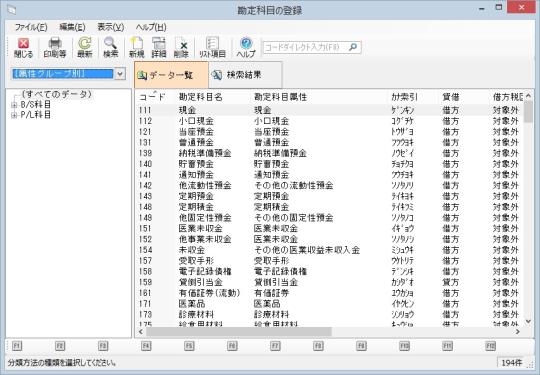Open the リスト項目 list items icon
540x375 pixels.
point(212,48)
